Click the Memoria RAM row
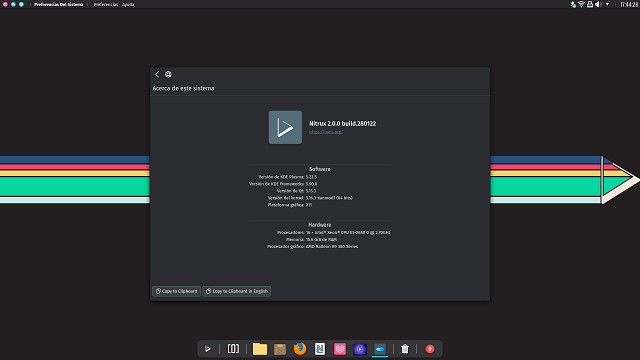640x360 pixels. coord(311,240)
